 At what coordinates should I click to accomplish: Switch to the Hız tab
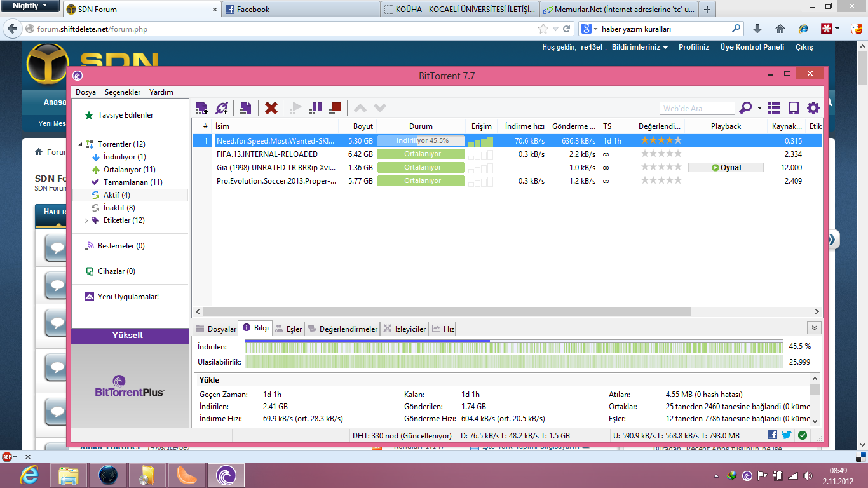click(x=443, y=329)
